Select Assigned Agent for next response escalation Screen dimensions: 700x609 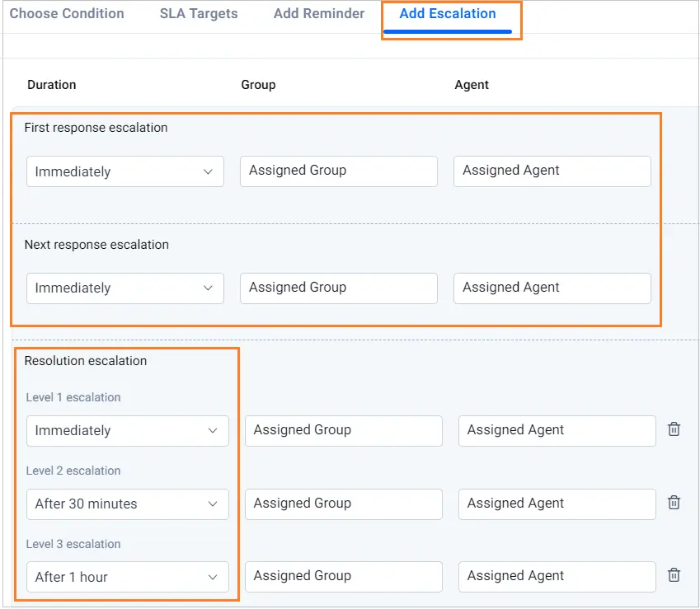coord(552,288)
